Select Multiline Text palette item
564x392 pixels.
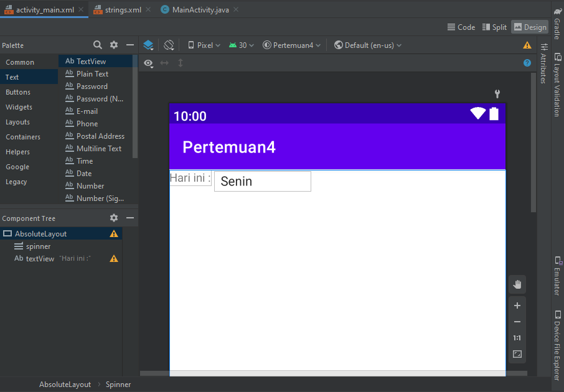[96, 149]
